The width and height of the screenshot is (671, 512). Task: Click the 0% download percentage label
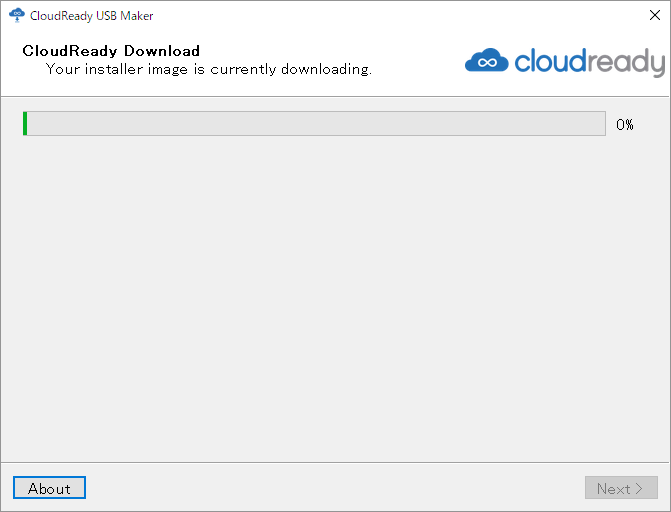(x=625, y=125)
